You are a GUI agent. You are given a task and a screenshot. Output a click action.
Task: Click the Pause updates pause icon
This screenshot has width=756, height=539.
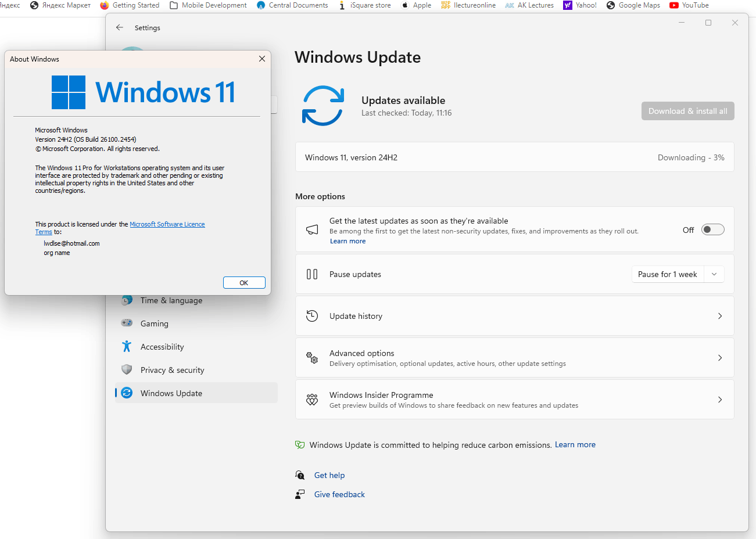(312, 274)
